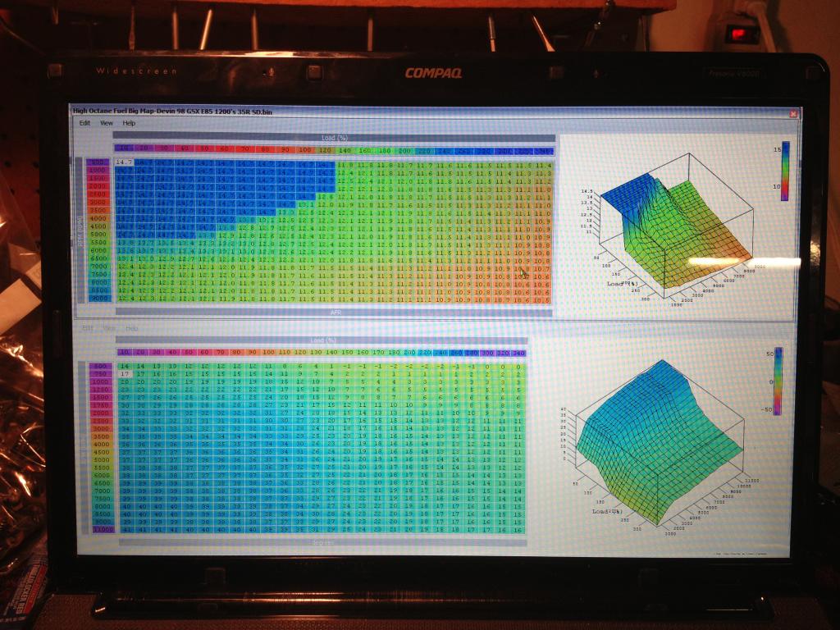Viewport: 840px width, 630px height.
Task: Click the Load (%) title bar above fuel table
Action: point(335,138)
